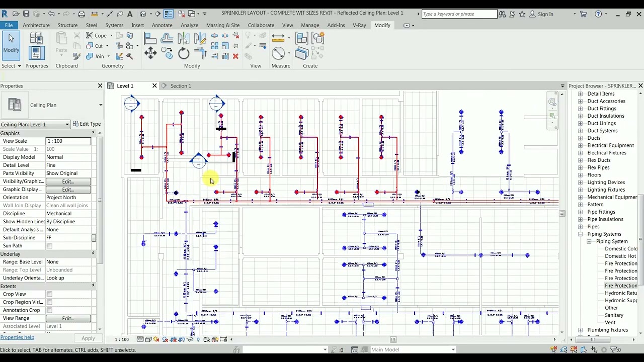Open the Systems ribbon tab

[x=114, y=25]
